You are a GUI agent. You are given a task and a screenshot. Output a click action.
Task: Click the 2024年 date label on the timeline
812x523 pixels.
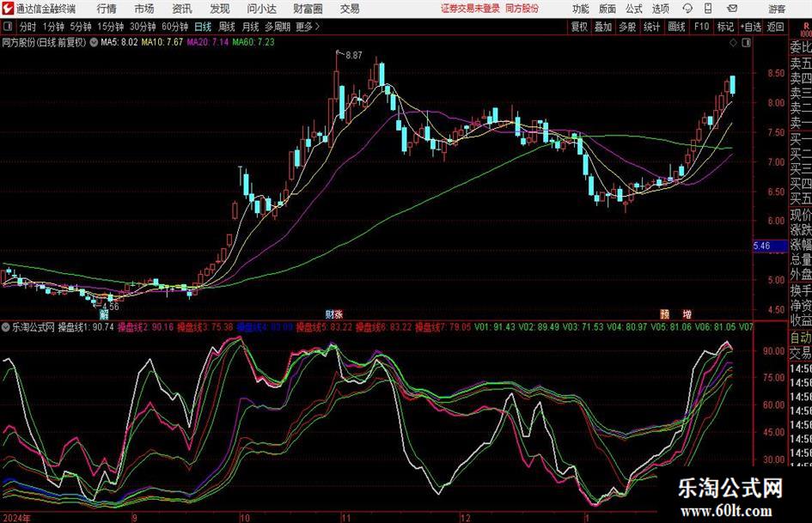pos(16,518)
